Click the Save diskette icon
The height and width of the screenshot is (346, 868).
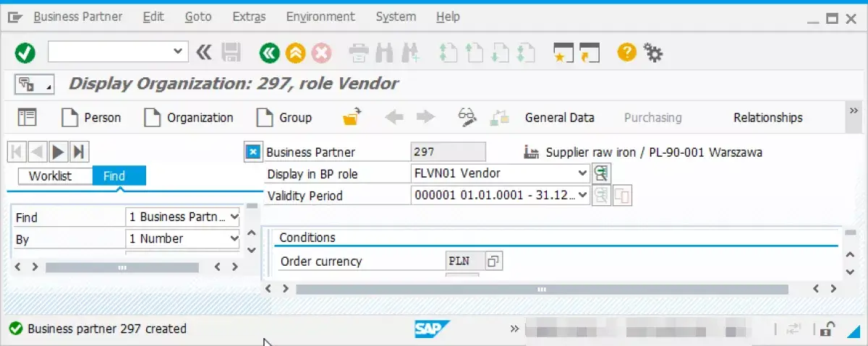coord(231,52)
